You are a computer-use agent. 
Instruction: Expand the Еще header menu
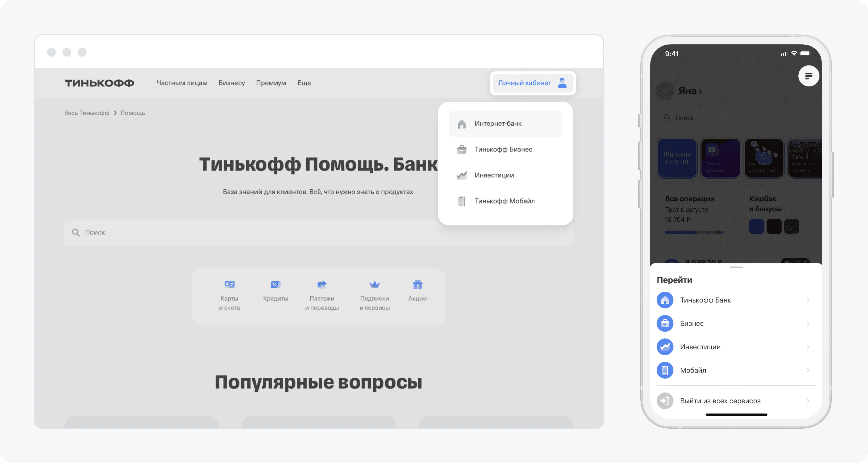[304, 83]
